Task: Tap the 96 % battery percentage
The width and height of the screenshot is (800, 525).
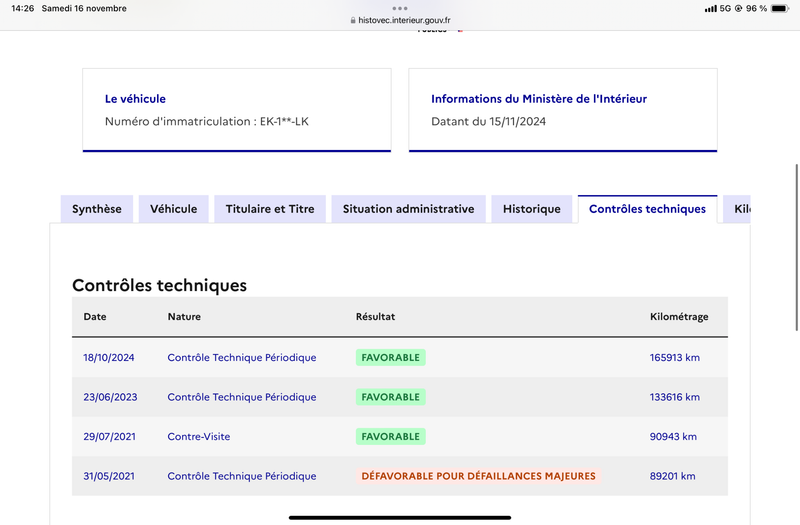Action: (756, 8)
